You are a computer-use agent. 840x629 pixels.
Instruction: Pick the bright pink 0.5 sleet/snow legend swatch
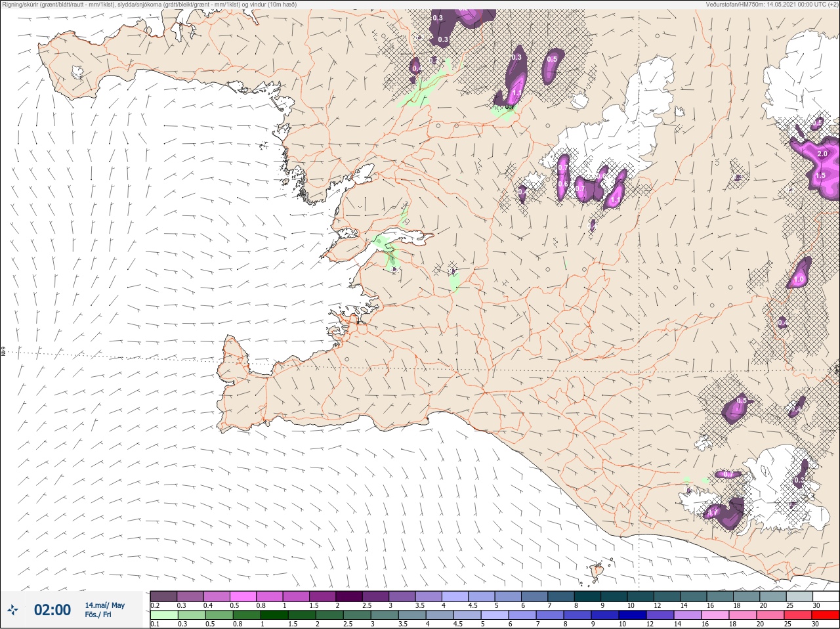243,596
